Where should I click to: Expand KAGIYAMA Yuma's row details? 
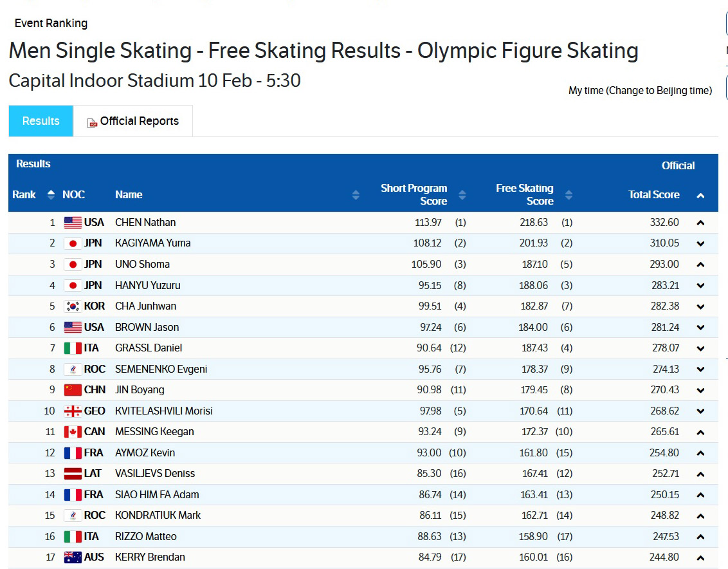(700, 243)
